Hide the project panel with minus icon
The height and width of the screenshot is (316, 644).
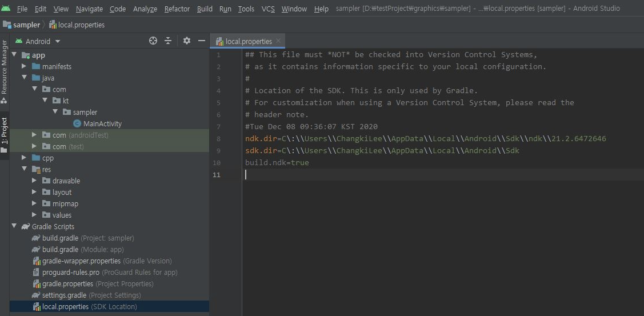click(x=201, y=41)
